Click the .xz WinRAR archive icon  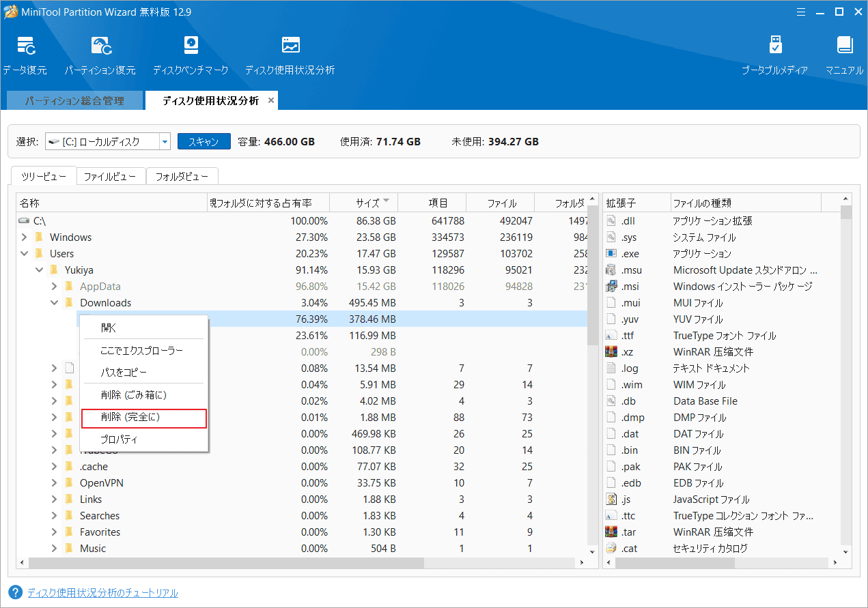(612, 352)
